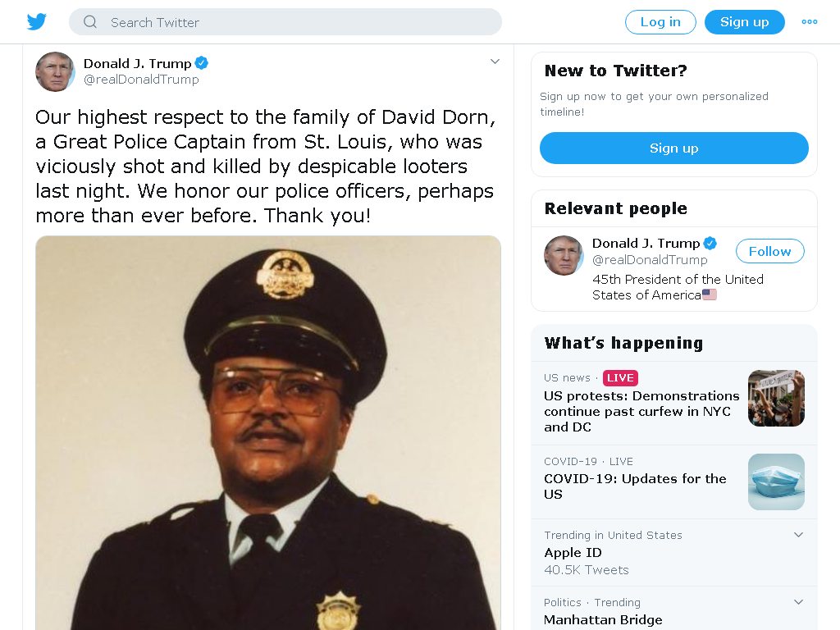This screenshot has width=840, height=630.
Task: Expand options for Manhattan Bridge trend
Action: click(798, 602)
